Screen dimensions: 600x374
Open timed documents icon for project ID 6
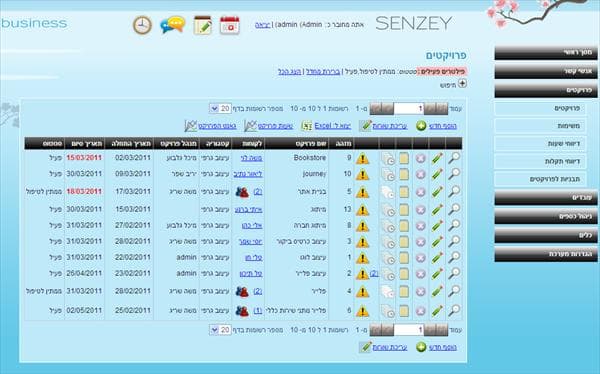(x=388, y=311)
